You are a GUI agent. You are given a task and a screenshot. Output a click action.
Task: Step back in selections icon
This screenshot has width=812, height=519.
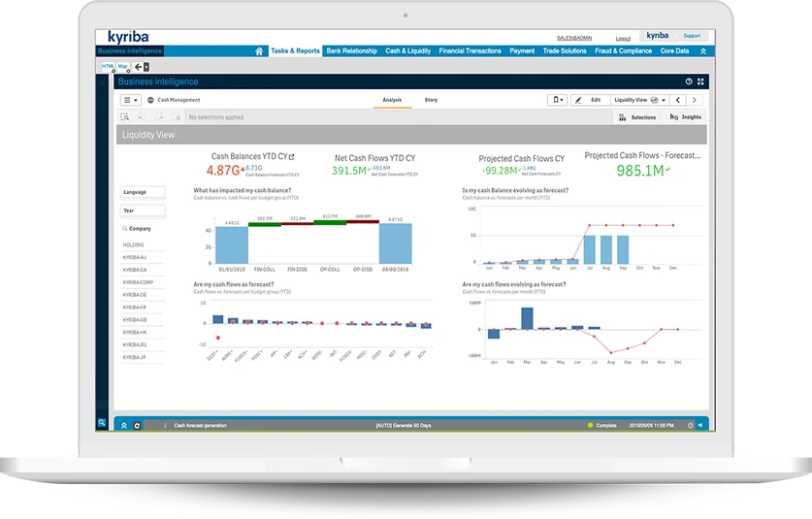143,117
